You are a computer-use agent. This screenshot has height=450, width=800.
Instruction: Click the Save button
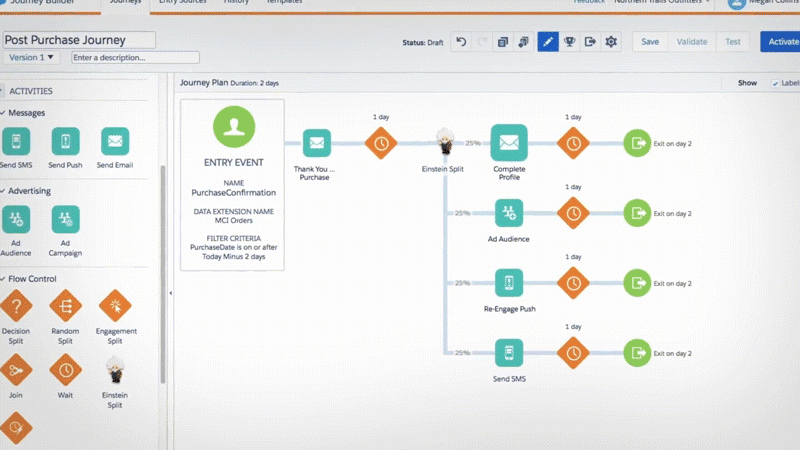pyautogui.click(x=650, y=42)
